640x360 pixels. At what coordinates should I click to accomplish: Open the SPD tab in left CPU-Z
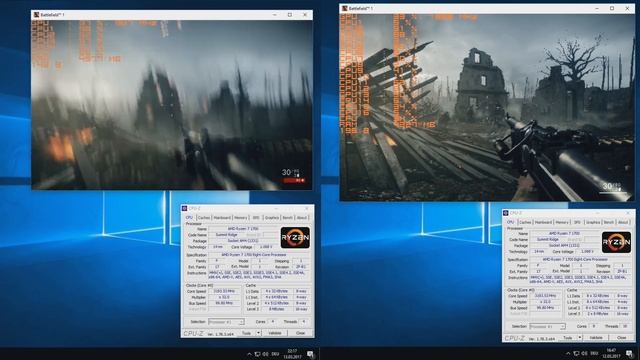pyautogui.click(x=256, y=218)
